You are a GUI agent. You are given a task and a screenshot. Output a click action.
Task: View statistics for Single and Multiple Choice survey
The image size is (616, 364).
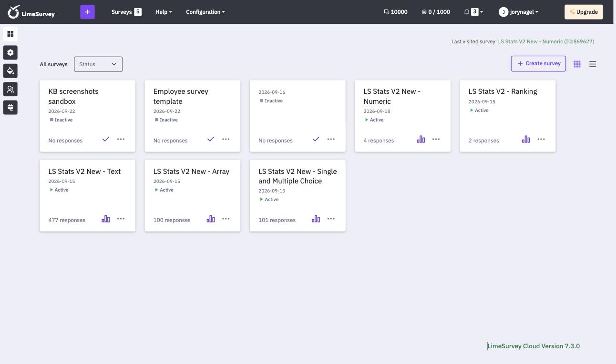point(316,219)
